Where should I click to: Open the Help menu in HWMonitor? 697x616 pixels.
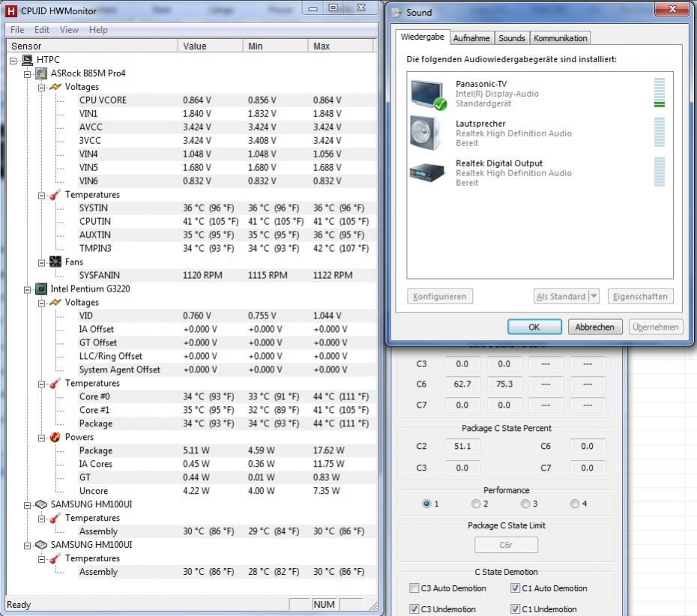98,30
